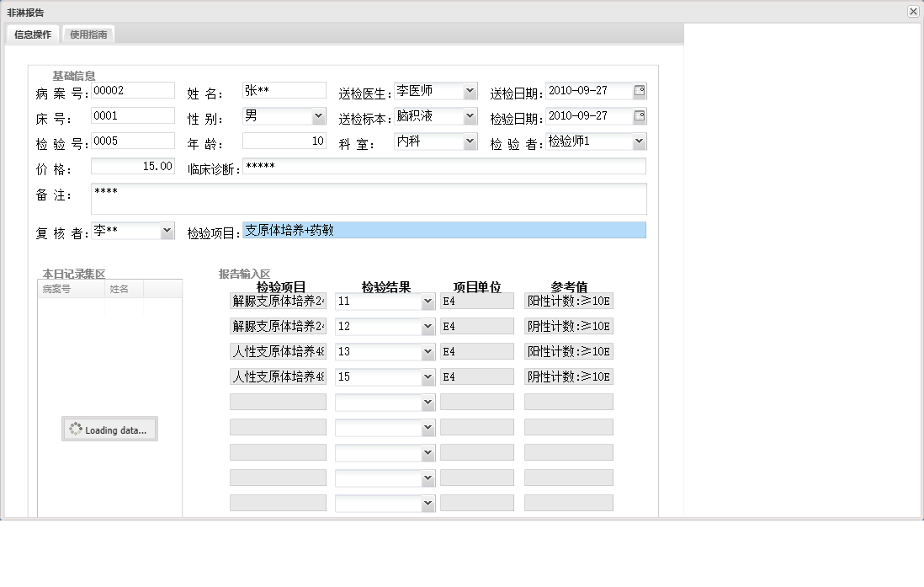The image size is (924, 587).
Task: Open the 检验日期 calendar picker icon
Action: coord(640,115)
